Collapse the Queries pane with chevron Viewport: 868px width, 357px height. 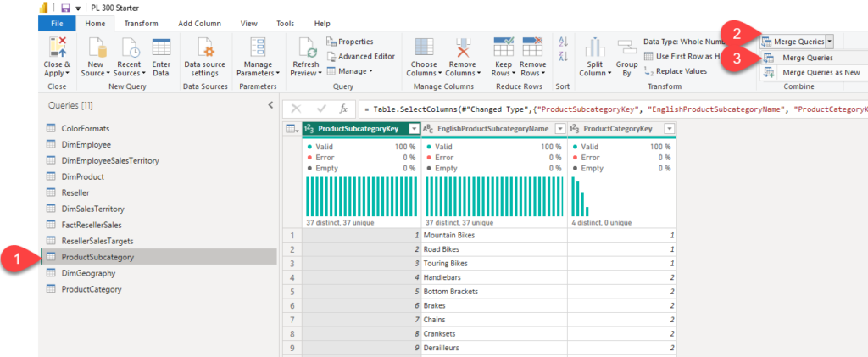[x=270, y=105]
